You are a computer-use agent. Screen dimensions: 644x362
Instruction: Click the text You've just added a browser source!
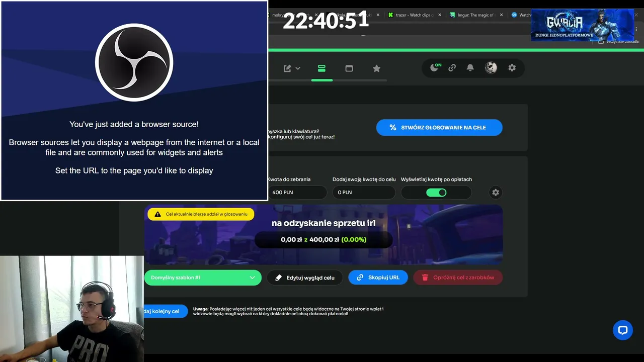(134, 124)
